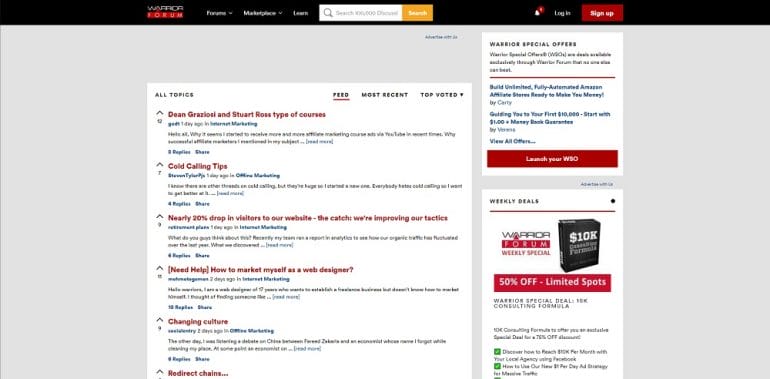Open How to market myself as web designer thread
The height and width of the screenshot is (379, 770).
point(260,270)
